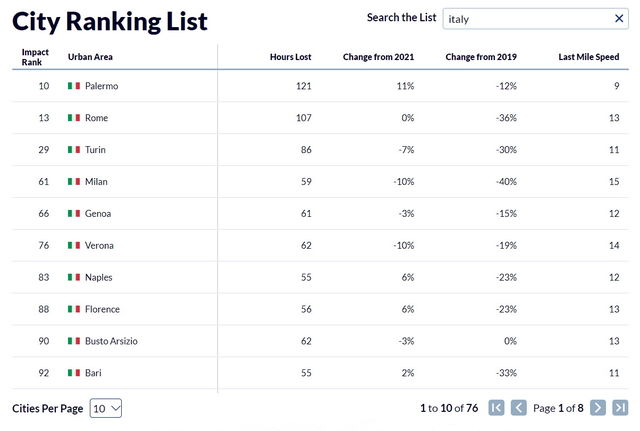Go to next page of results

598,408
